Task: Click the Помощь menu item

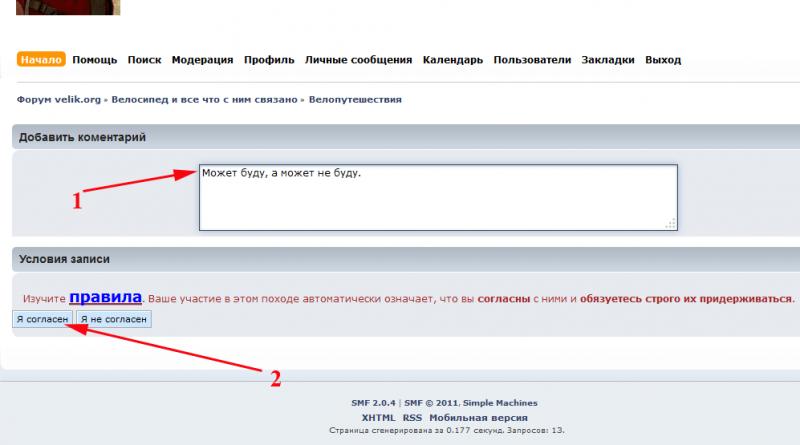Action: coord(95,60)
